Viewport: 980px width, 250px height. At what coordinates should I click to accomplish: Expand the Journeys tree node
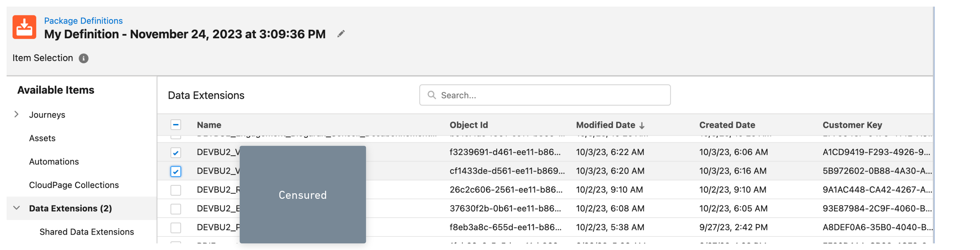click(16, 114)
